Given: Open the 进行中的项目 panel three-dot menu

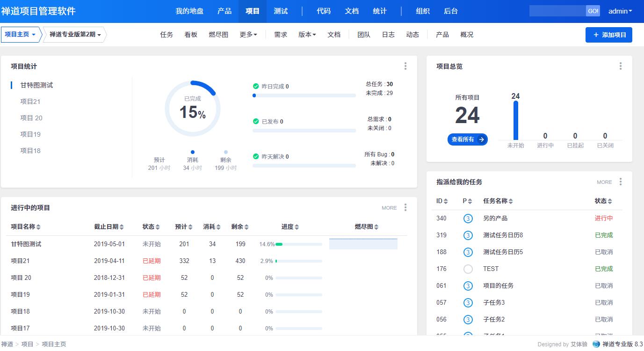Looking at the screenshot, I should [405, 208].
